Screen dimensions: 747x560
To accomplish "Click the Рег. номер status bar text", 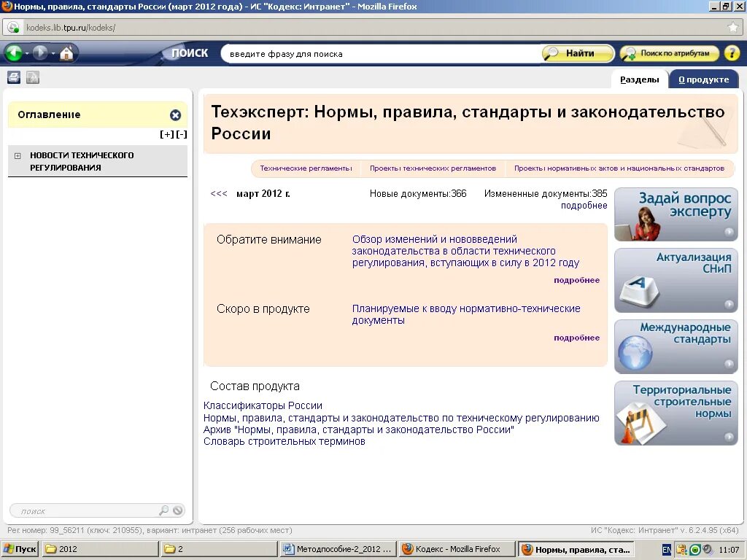I will [x=150, y=530].
